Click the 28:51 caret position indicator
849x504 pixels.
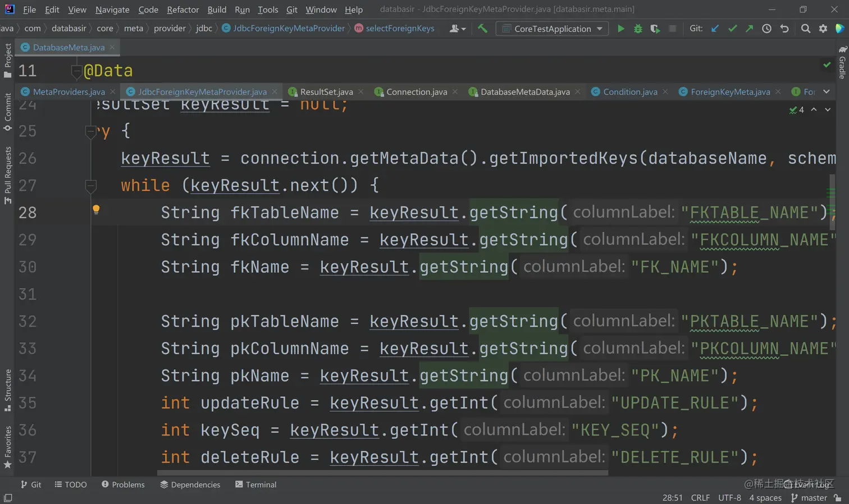pos(673,498)
